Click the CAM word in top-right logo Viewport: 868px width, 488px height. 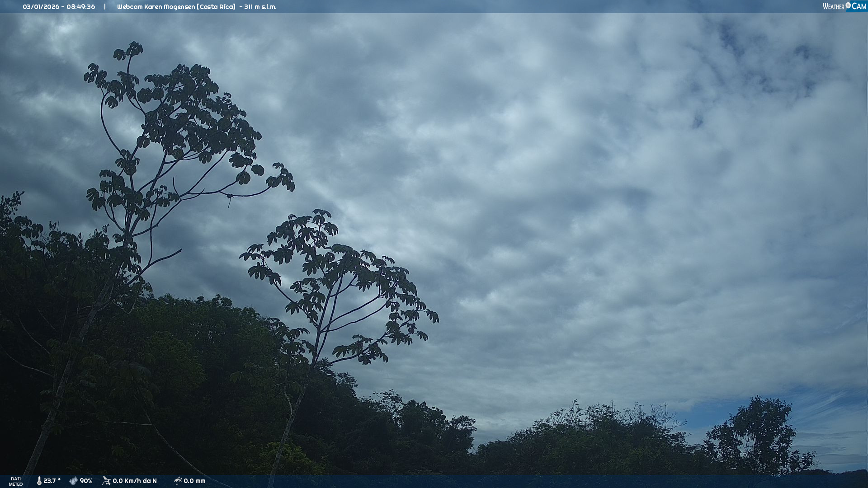point(859,6)
